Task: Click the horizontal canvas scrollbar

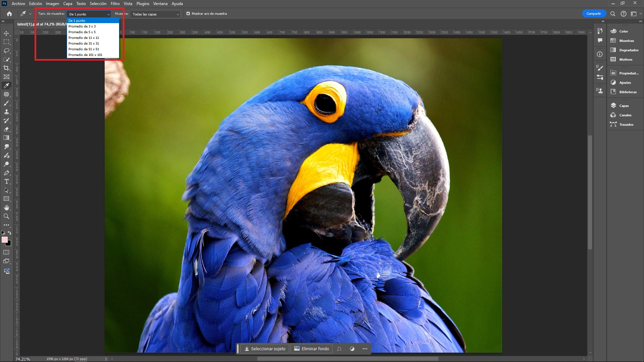Action: coord(347,359)
